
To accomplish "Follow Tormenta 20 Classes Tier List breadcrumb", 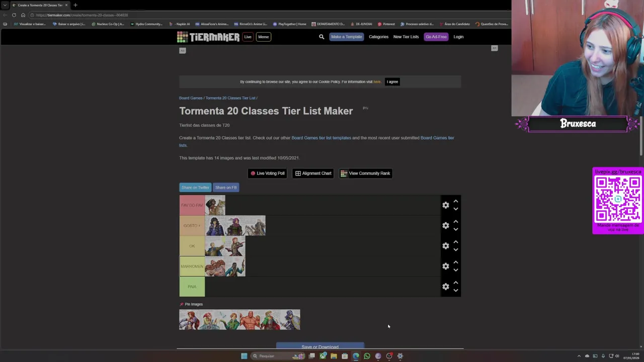I will (230, 98).
